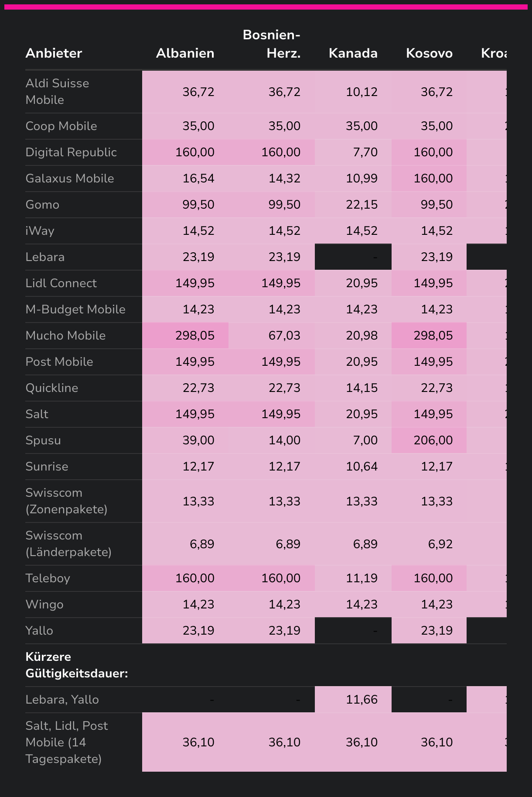Click the Swisscom (Länderpakete) row label

pos(68,544)
